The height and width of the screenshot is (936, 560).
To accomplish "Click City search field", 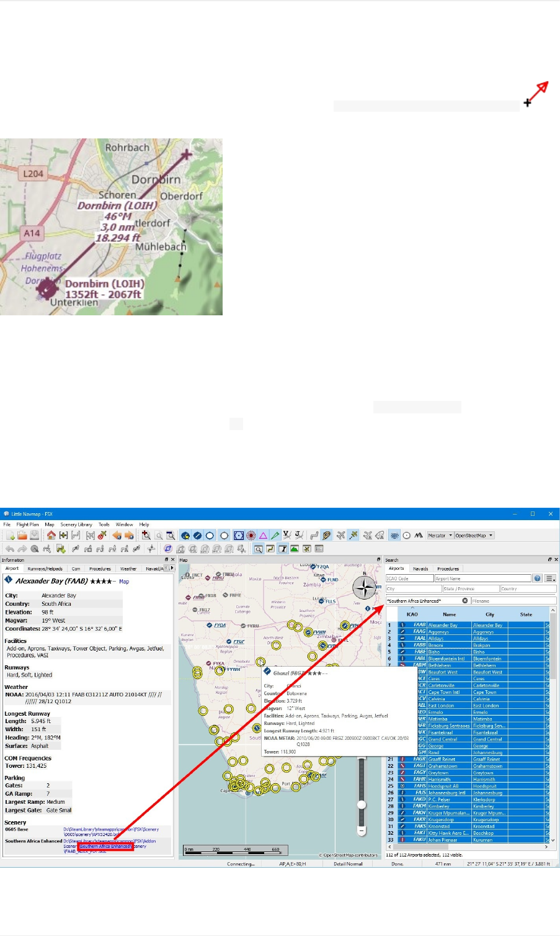I will pyautogui.click(x=414, y=588).
